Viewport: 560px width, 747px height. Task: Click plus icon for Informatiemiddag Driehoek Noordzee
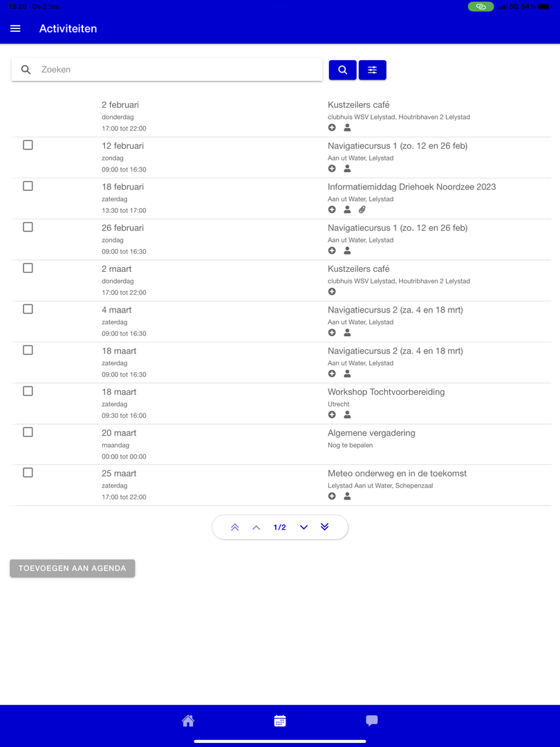point(332,210)
